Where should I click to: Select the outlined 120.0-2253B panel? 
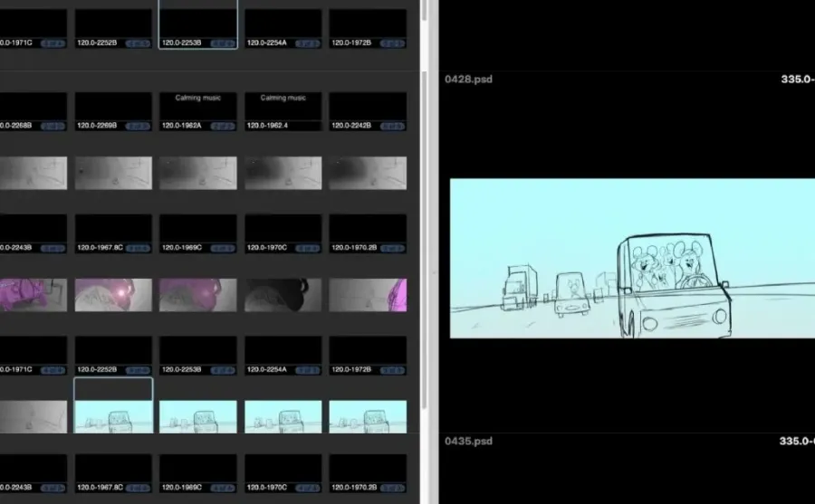[x=198, y=24]
